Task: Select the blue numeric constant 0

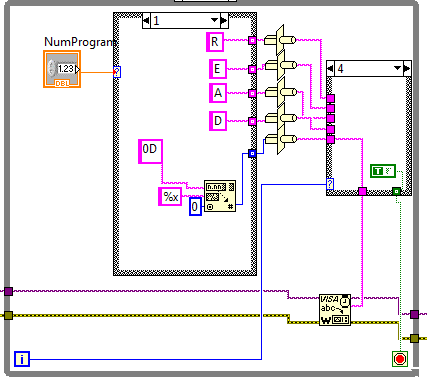Action: click(x=195, y=206)
